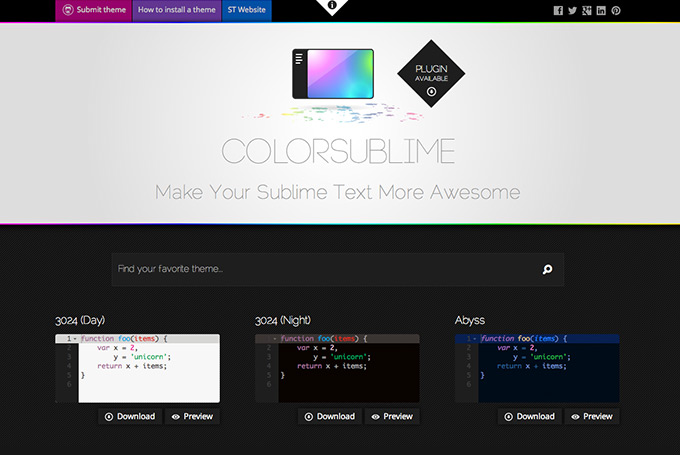Select the 3024 (Night) code preview thumbnail

(x=337, y=368)
